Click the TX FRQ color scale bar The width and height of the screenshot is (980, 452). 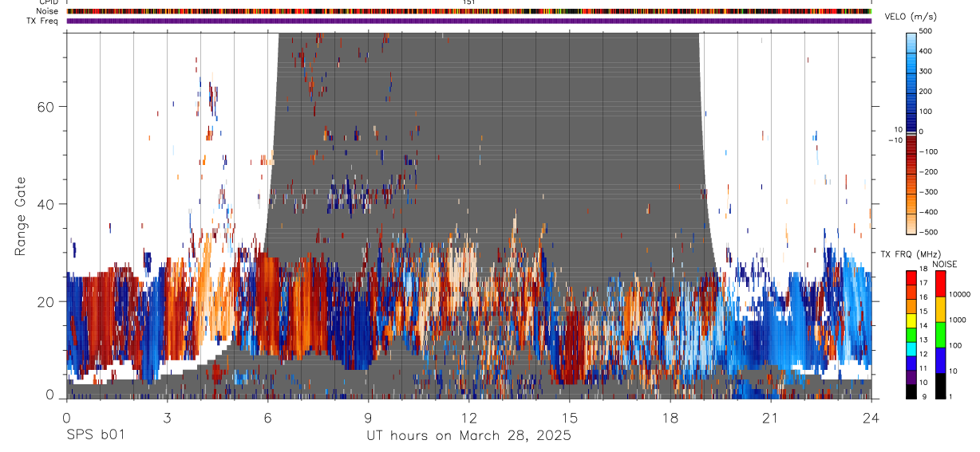pyautogui.click(x=911, y=334)
